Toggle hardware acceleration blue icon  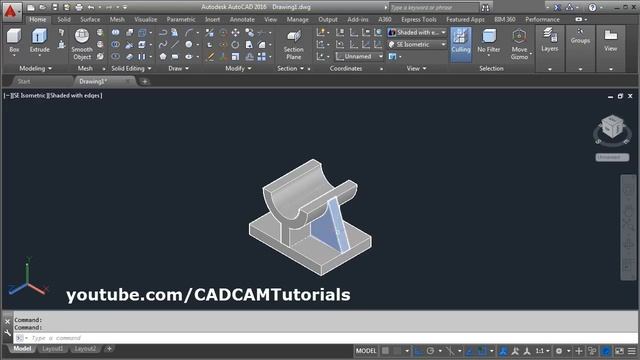click(x=607, y=351)
